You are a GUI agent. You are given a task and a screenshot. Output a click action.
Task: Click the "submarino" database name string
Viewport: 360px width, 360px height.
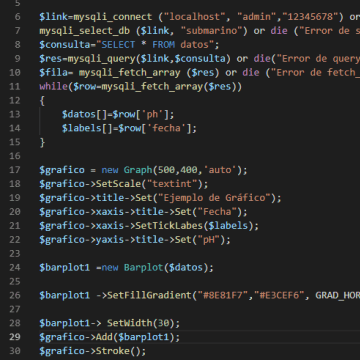(212, 31)
